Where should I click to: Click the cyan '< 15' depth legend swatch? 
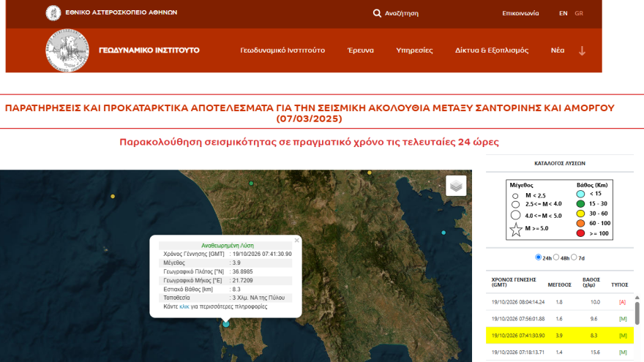[x=580, y=194]
